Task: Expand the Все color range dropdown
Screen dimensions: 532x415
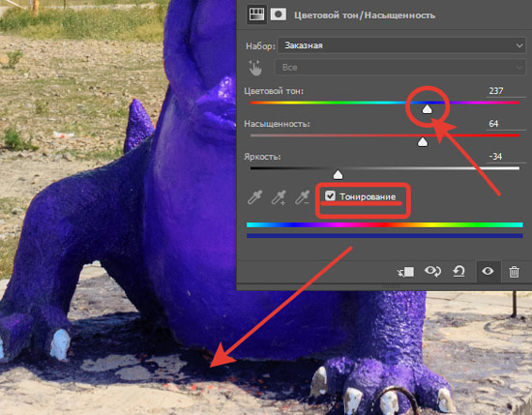Action: (401, 68)
